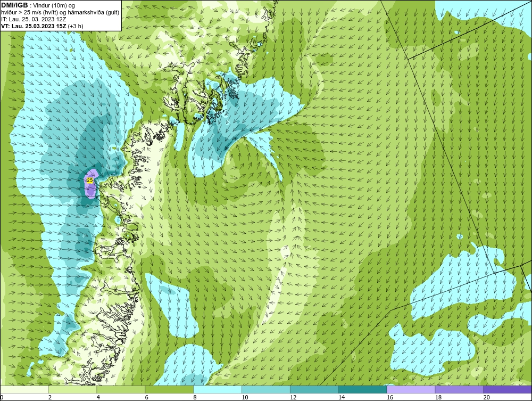Screen dimensions: 532x401
Task: Click the 18–20 m/s purple legend color
Action: coord(460,389)
